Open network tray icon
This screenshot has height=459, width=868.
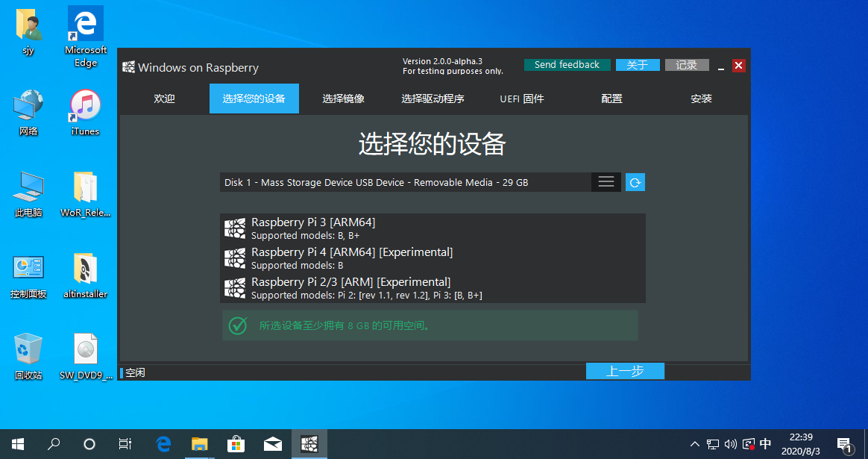[713, 444]
